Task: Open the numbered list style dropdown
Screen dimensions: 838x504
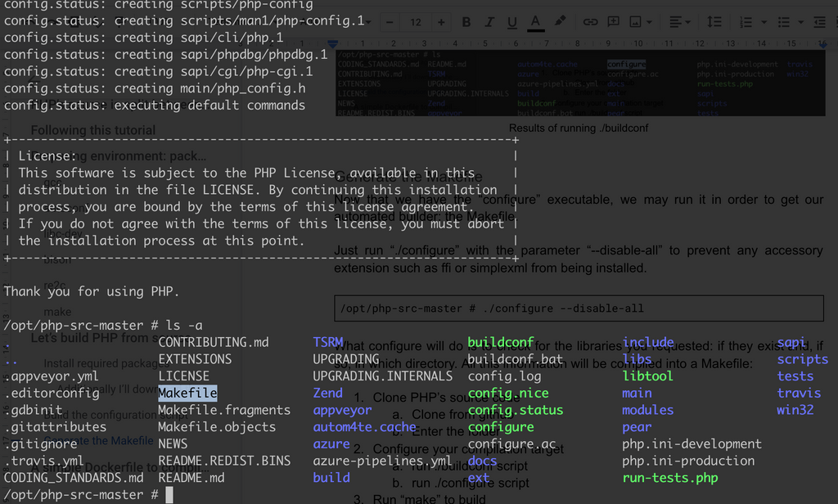Action: (x=763, y=23)
